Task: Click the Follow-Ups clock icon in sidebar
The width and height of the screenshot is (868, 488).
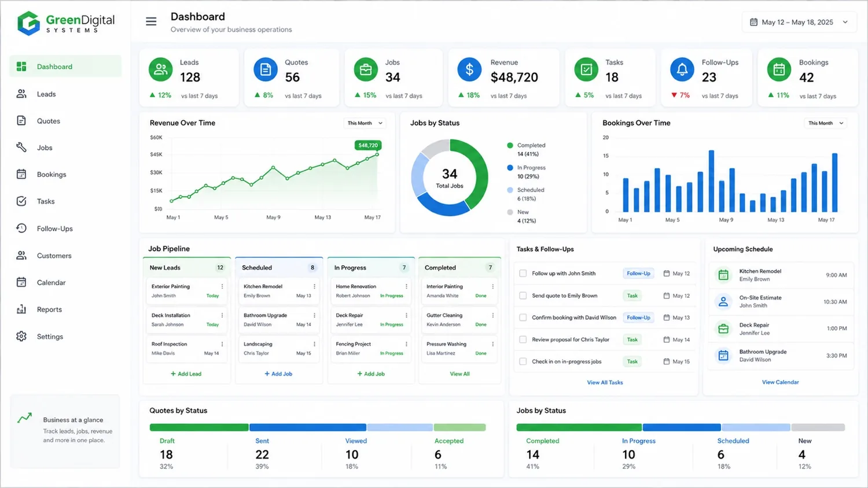Action: (x=21, y=228)
